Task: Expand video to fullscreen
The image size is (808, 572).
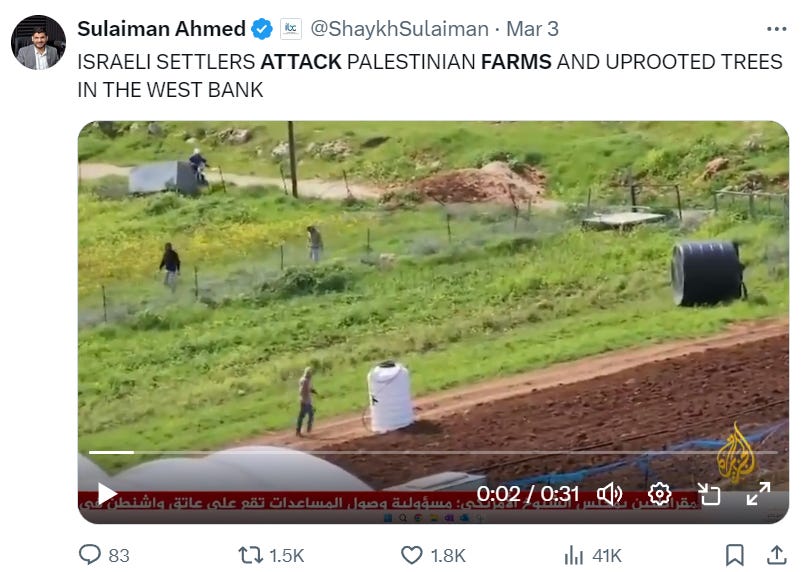Action: pos(758,494)
